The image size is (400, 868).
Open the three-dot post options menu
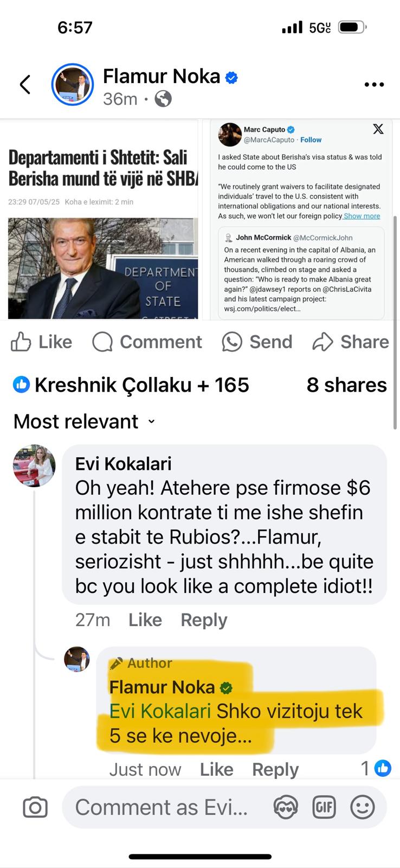coord(374,85)
